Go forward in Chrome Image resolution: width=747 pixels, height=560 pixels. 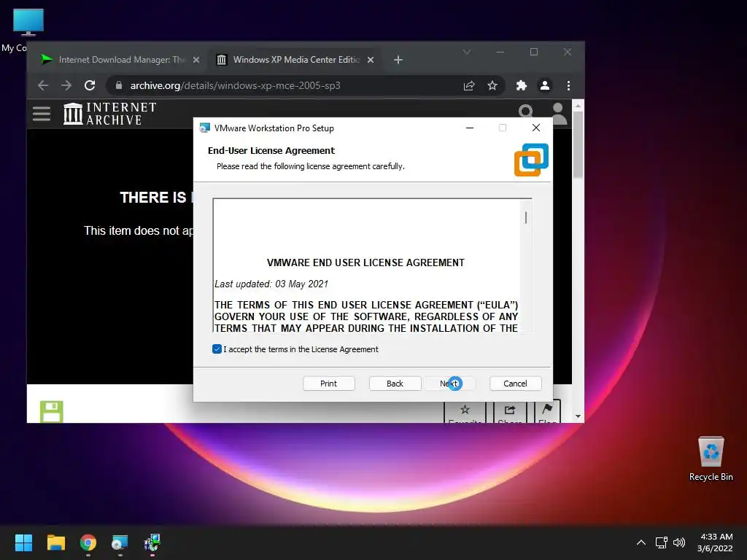pos(66,85)
